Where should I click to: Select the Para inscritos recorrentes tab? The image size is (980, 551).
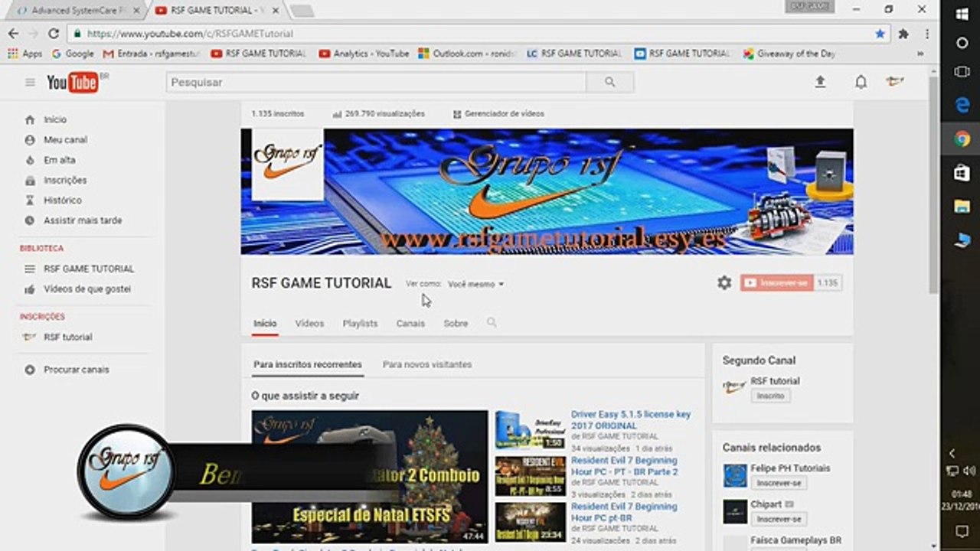(308, 365)
